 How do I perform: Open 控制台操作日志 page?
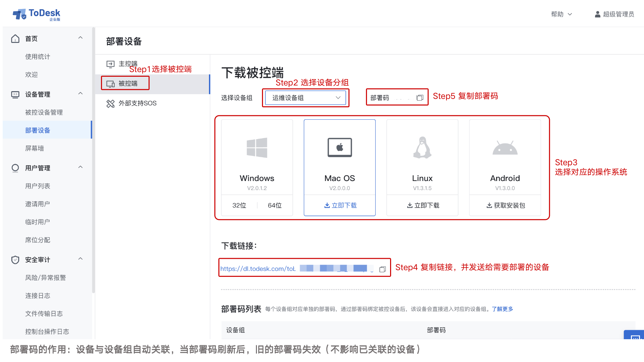pos(47,332)
